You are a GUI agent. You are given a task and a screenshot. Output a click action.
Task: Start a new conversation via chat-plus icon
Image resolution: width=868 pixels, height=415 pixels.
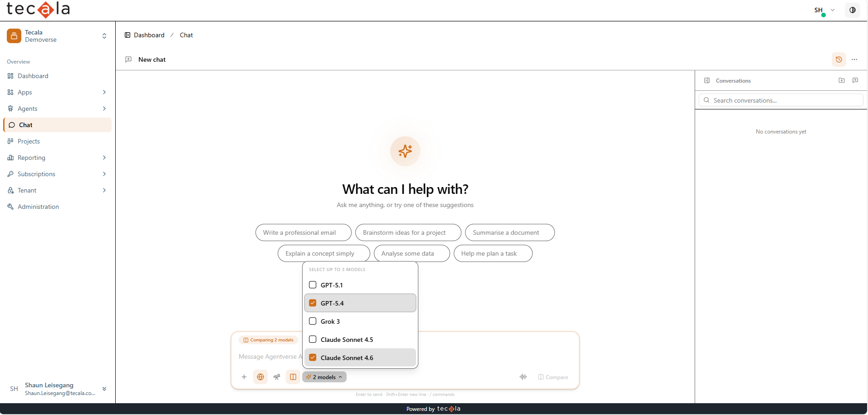pyautogui.click(x=855, y=80)
